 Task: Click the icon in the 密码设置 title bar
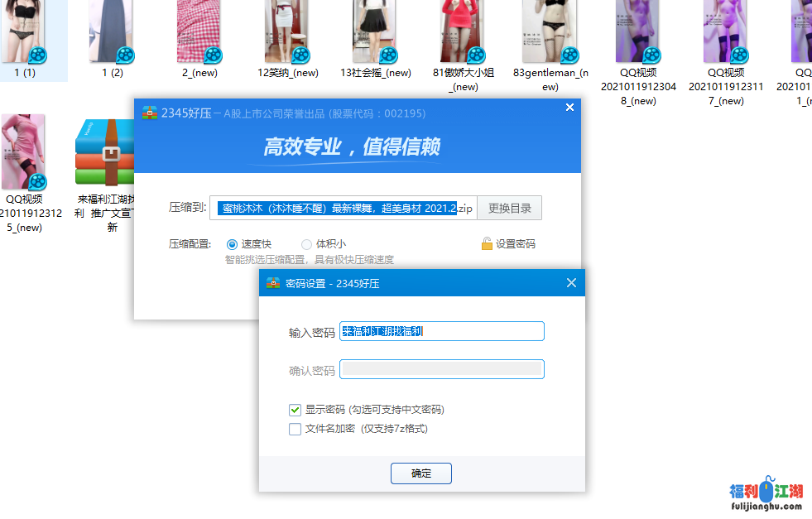(x=273, y=283)
